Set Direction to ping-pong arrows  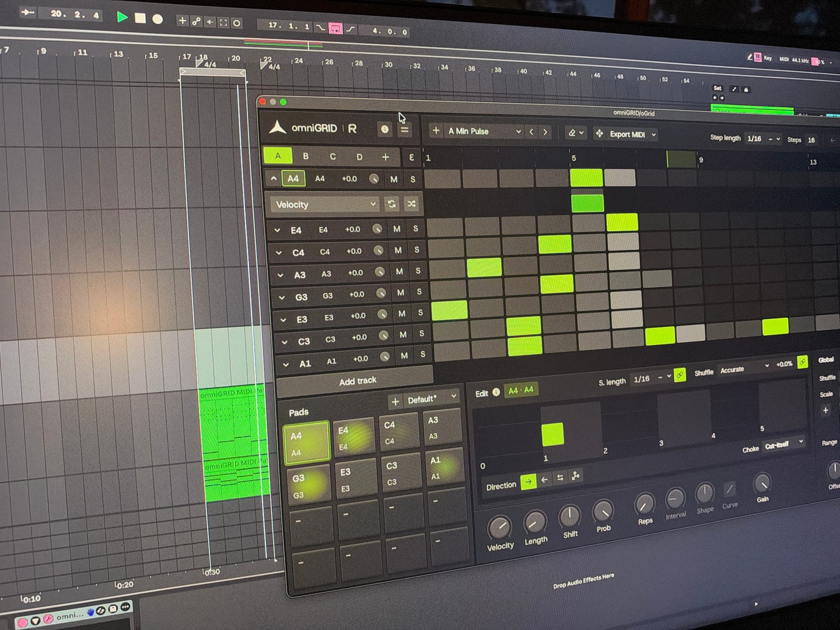(x=560, y=478)
